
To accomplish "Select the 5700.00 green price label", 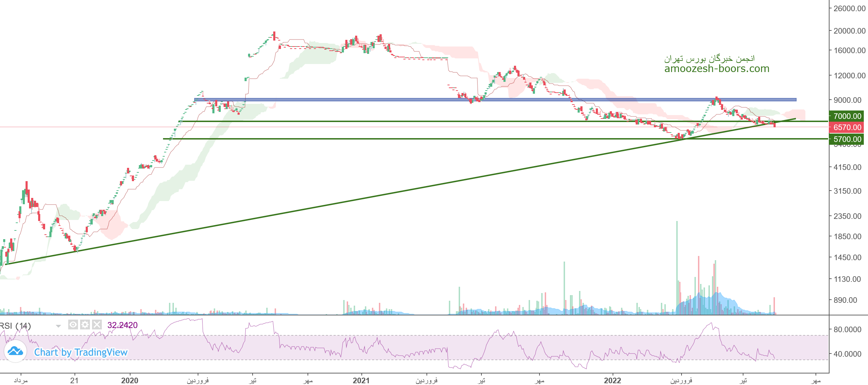I will [x=847, y=139].
